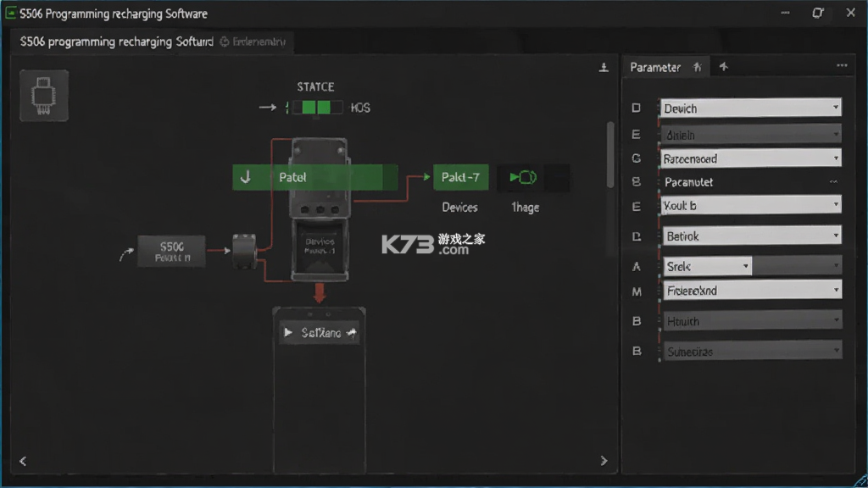
Task: Click the Pald-7 button
Action: click(460, 177)
